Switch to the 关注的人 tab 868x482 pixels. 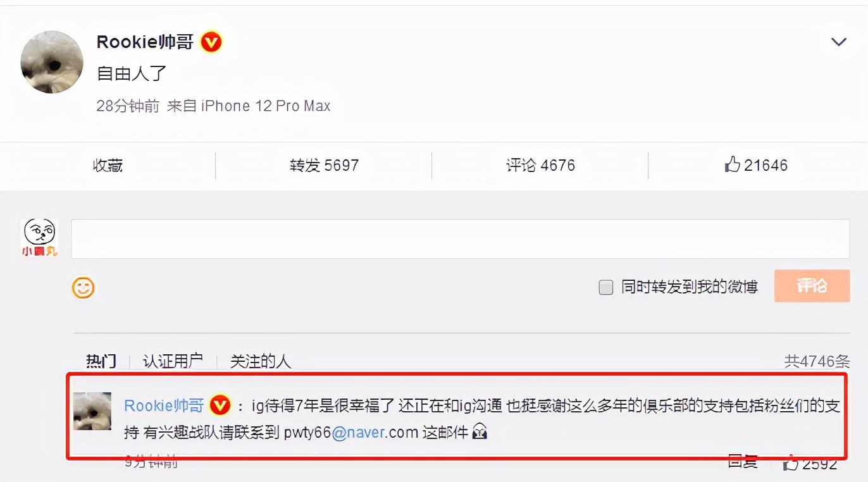point(260,361)
